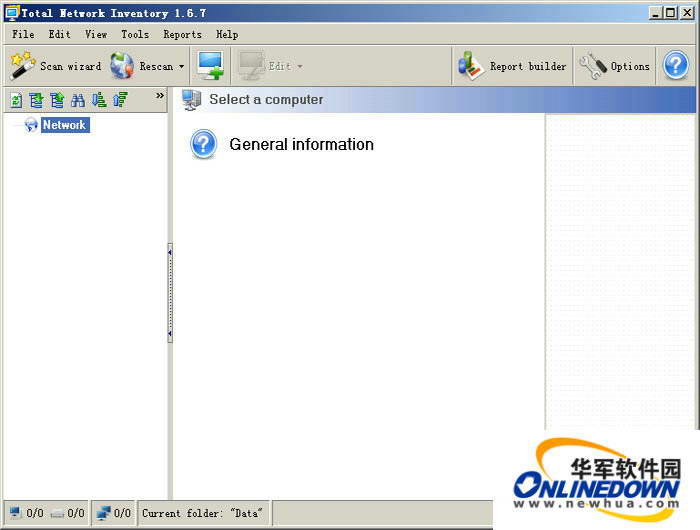
Task: Click the network computers 0/0 status icon
Action: click(103, 513)
